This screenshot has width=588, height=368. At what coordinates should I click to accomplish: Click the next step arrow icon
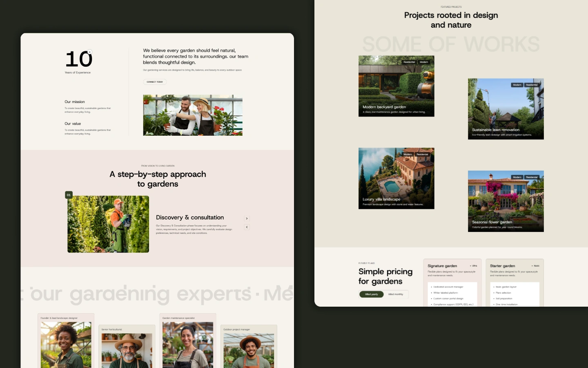point(247,218)
